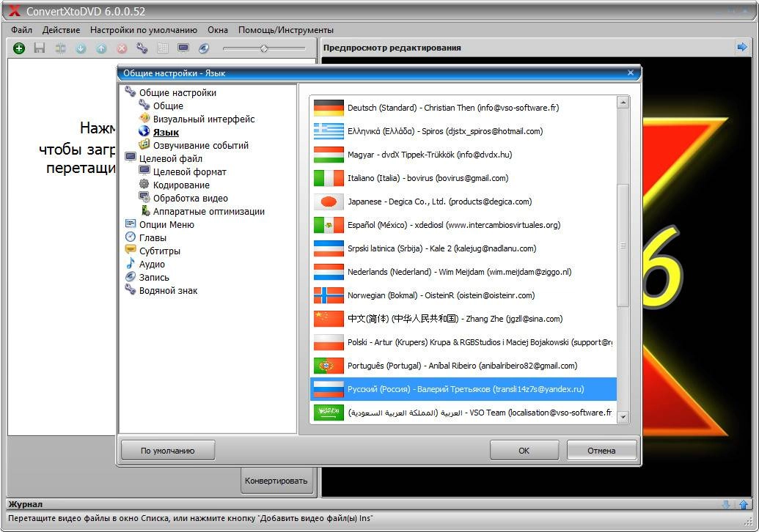Click the red remove item toolbar icon
This screenshot has height=532, width=759.
[x=122, y=48]
